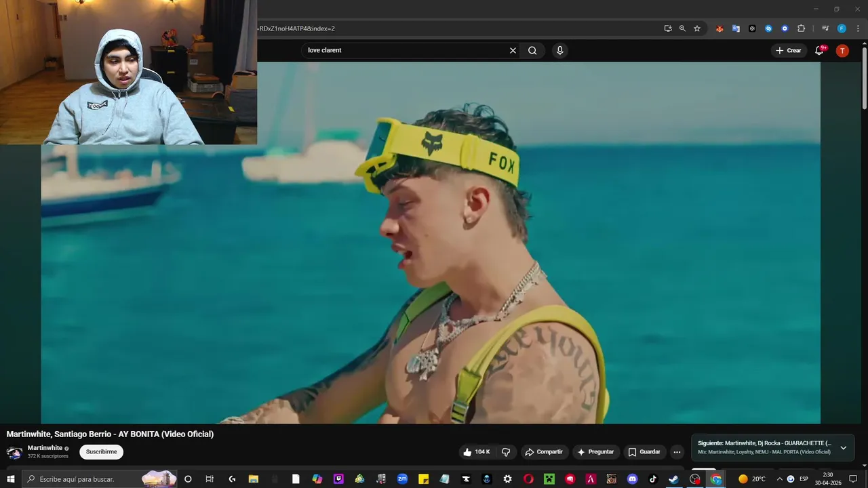The width and height of the screenshot is (868, 488).
Task: Open the Zoom app on the taskbar
Action: (402, 479)
